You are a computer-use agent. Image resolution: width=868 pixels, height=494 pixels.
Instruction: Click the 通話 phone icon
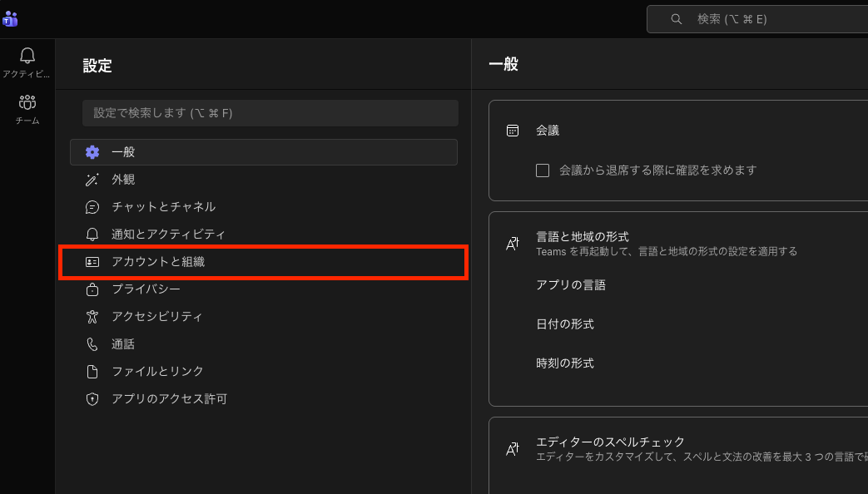[x=92, y=344]
